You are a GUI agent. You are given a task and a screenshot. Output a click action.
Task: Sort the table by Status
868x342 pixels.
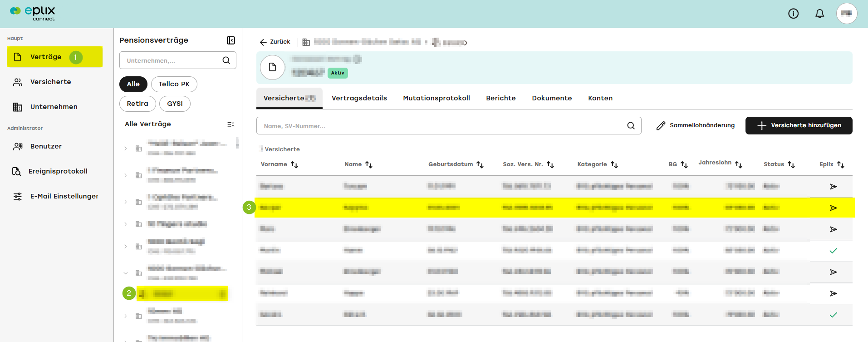tap(791, 164)
